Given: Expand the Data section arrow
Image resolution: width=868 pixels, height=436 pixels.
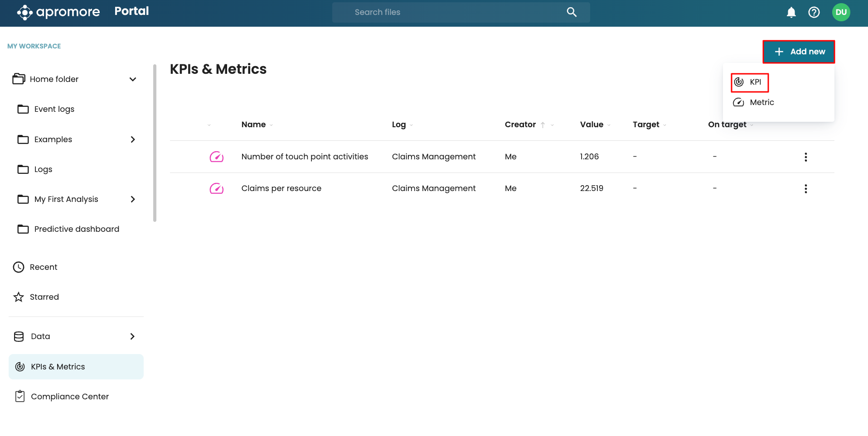Looking at the screenshot, I should pos(132,336).
